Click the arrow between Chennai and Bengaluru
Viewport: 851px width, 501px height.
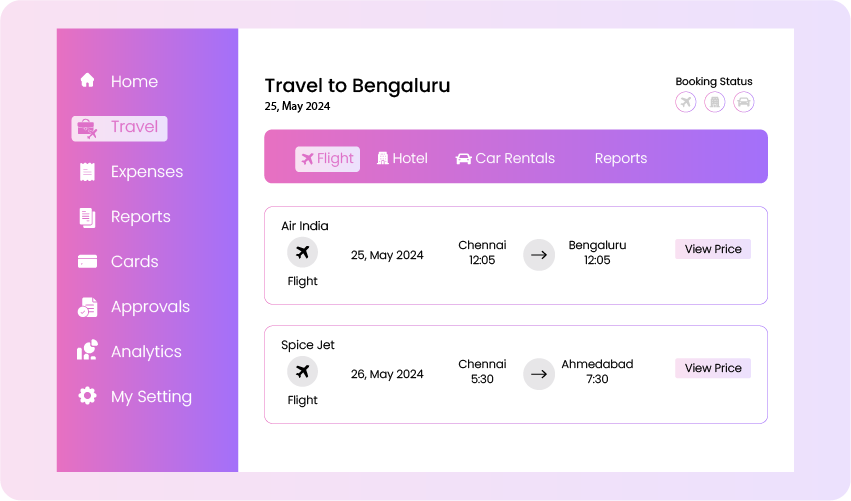[539, 255]
